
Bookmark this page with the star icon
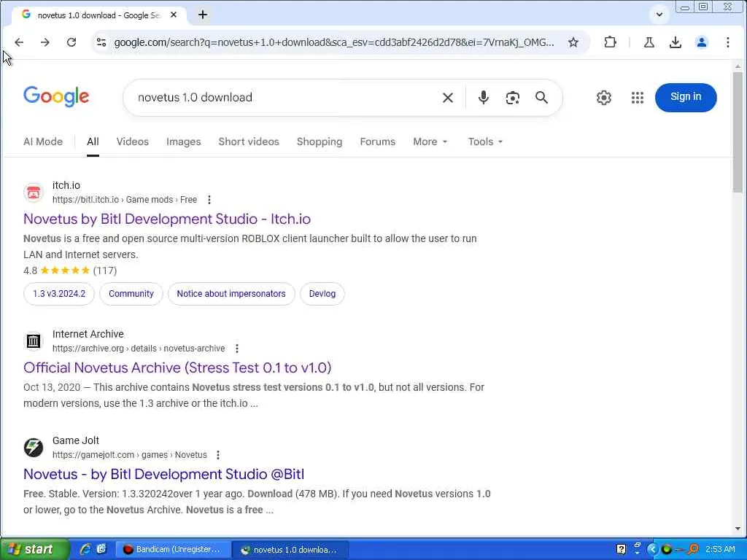[573, 42]
